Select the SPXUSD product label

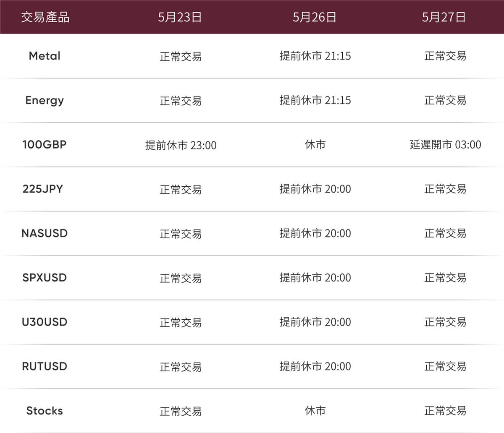pyautogui.click(x=45, y=278)
